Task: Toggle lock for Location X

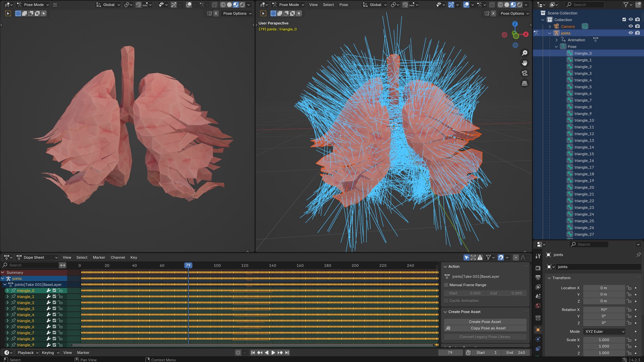Action: point(629,288)
